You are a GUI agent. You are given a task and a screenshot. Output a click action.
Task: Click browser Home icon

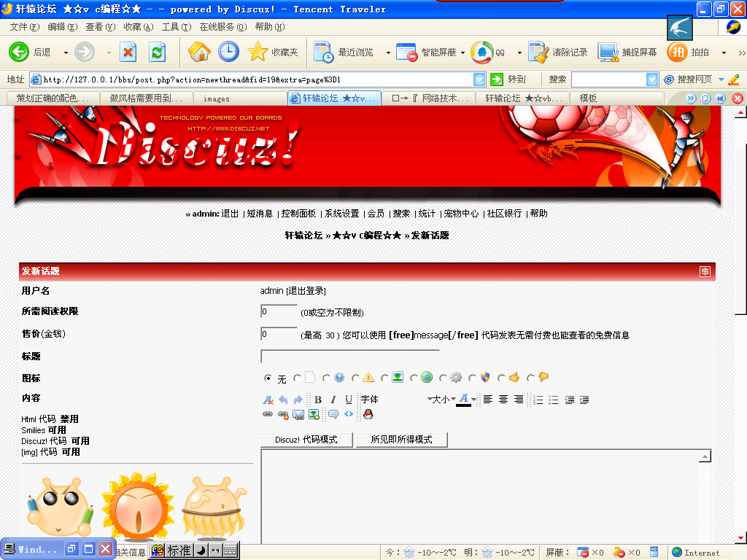point(199,52)
